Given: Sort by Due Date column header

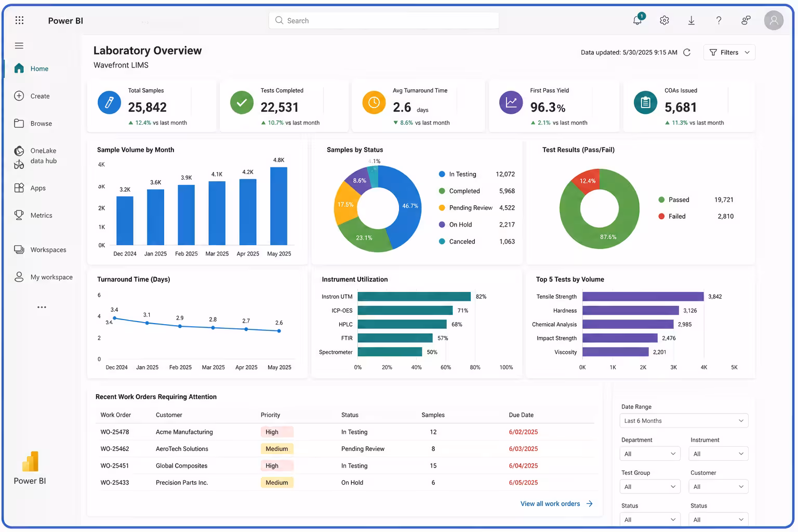Looking at the screenshot, I should tap(521, 415).
